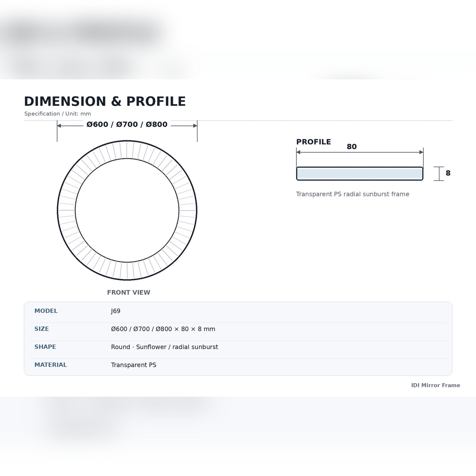The width and height of the screenshot is (476, 476).
Task: Click the diameter label above the front view drawing
Action: [127, 125]
